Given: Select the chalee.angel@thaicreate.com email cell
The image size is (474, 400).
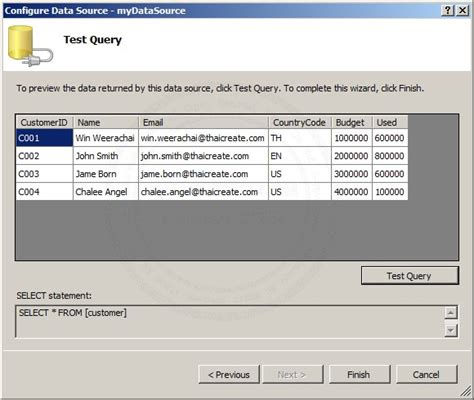Looking at the screenshot, I should [203, 192].
